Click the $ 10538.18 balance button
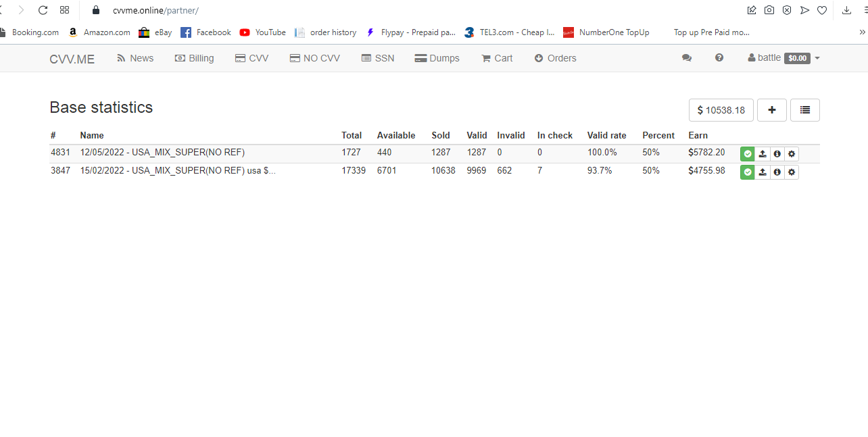The height and width of the screenshot is (437, 868). [x=721, y=110]
